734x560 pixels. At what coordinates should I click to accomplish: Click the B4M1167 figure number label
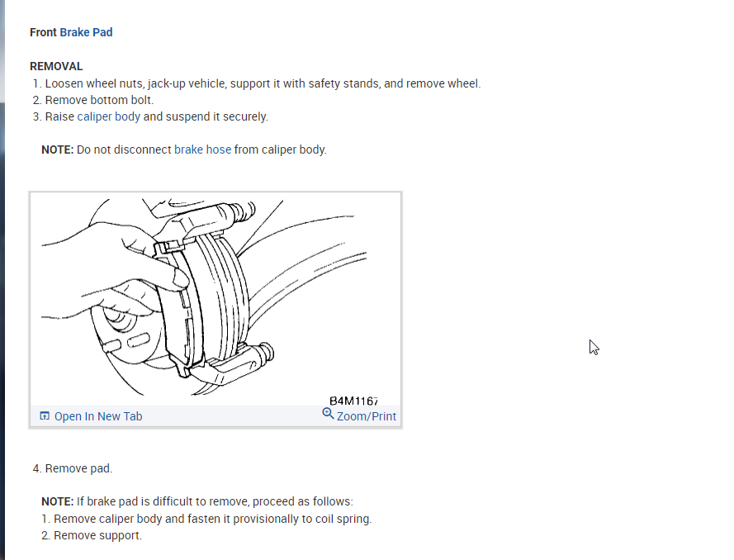354,401
